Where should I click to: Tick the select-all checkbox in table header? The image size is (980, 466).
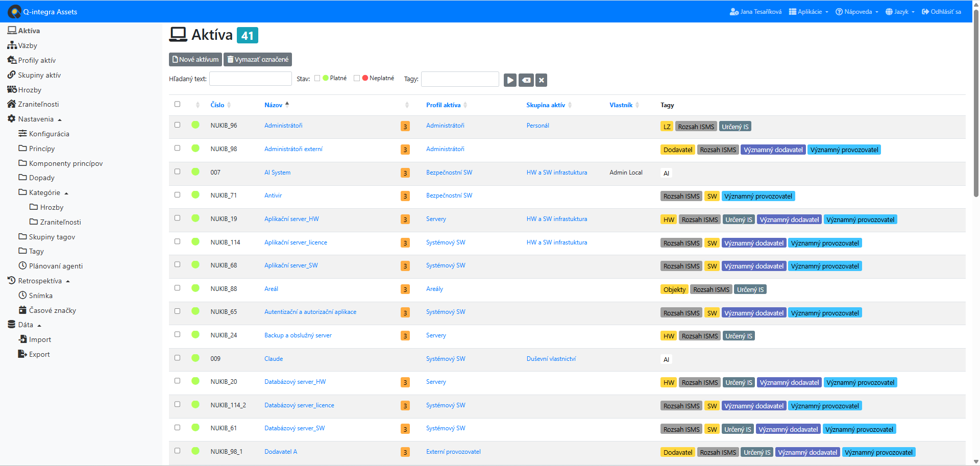[177, 104]
